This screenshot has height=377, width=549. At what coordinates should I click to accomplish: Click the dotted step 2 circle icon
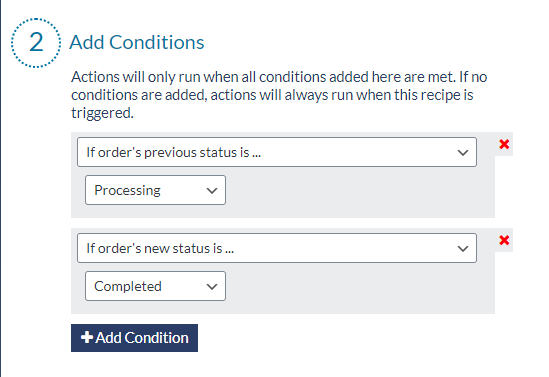pos(36,43)
